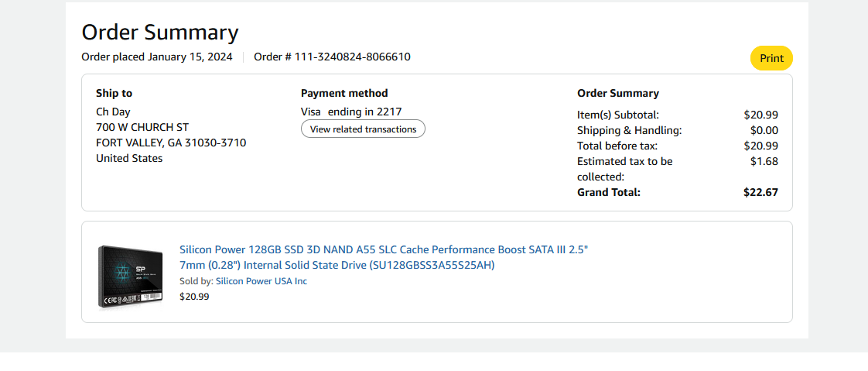Click street address 700 W CHURCH ST

tap(142, 127)
